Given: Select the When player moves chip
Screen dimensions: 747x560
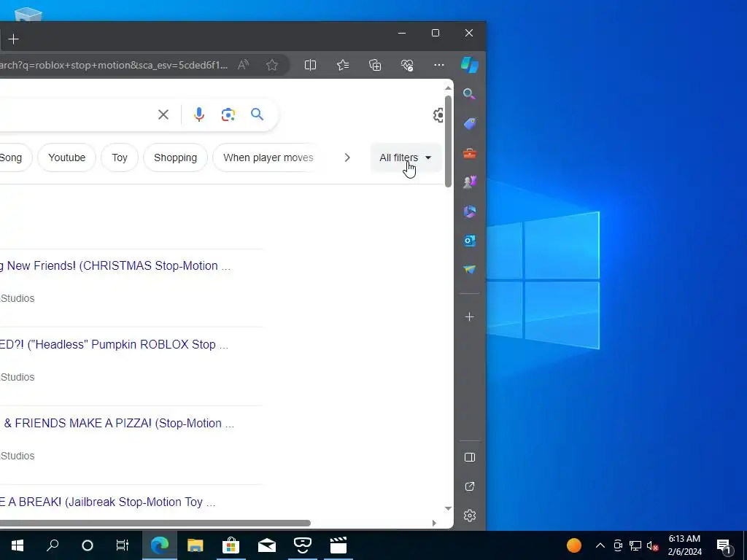Looking at the screenshot, I should tap(268, 157).
